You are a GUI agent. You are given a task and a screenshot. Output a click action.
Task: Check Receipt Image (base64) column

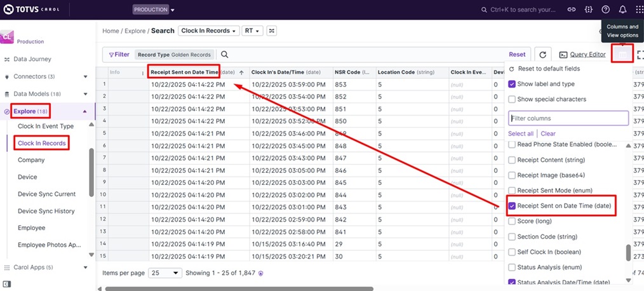coord(512,175)
